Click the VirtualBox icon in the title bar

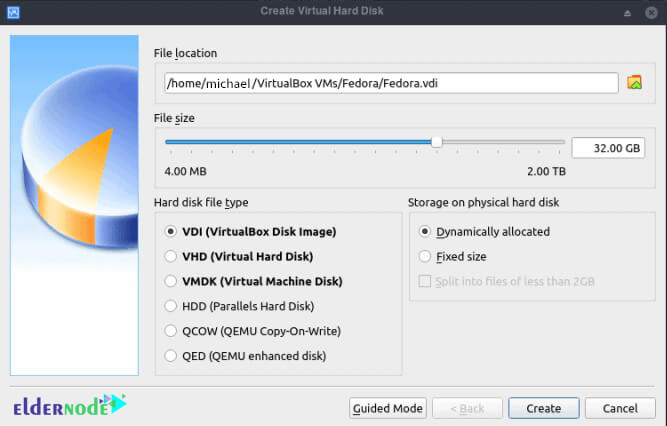click(x=13, y=12)
